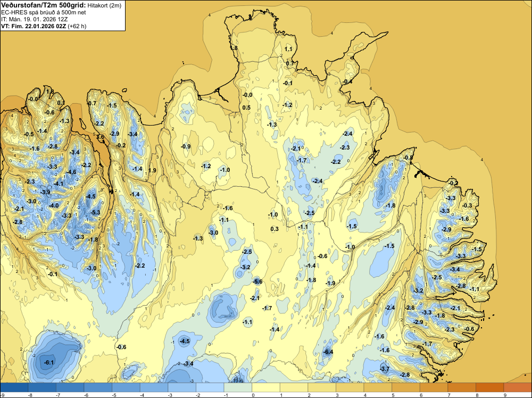Click the -3.9 temperature label
The image size is (532, 398).
click(45, 192)
